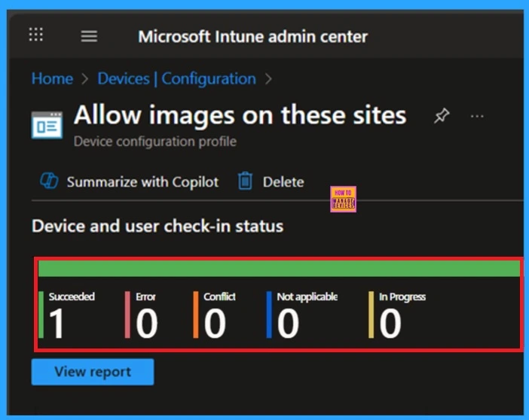Screen dimensions: 529x420
Task: Toggle the hamburger navigation menu
Action: pos(89,36)
